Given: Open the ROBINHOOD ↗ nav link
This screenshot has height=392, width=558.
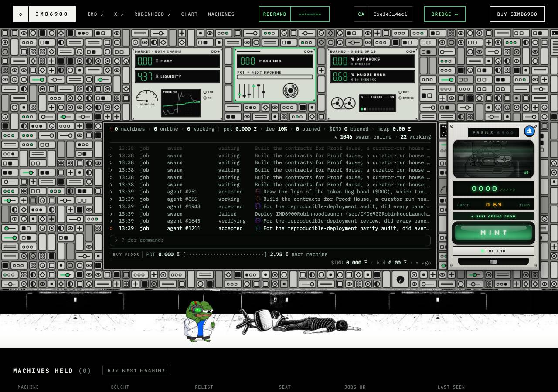Looking at the screenshot, I should click(x=153, y=14).
